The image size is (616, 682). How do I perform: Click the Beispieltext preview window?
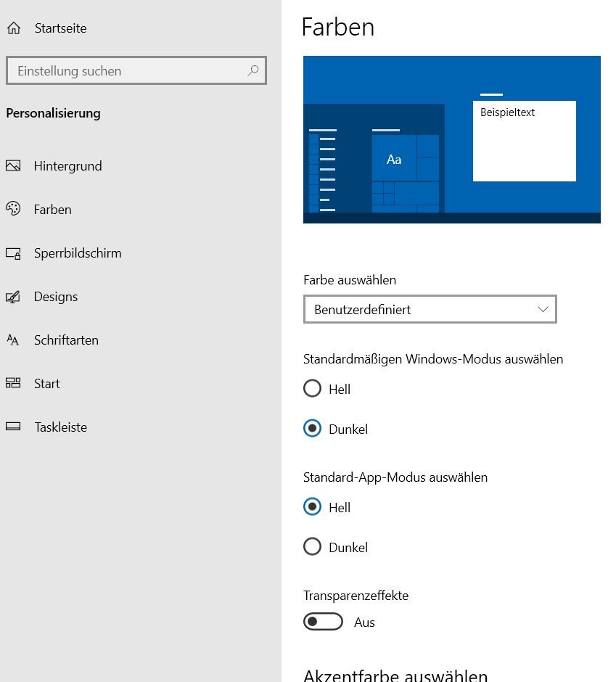(x=524, y=141)
